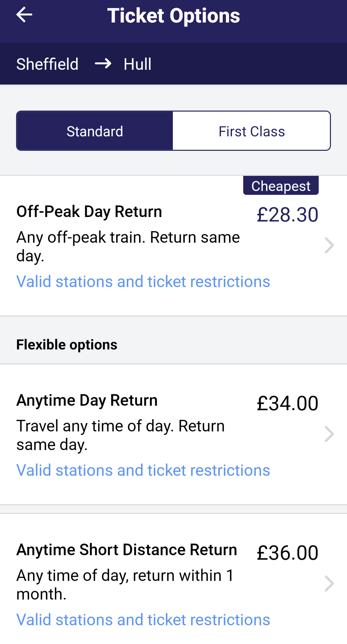This screenshot has height=644, width=347.
Task: Expand the Anytime Day Return chevron
Action: (329, 434)
